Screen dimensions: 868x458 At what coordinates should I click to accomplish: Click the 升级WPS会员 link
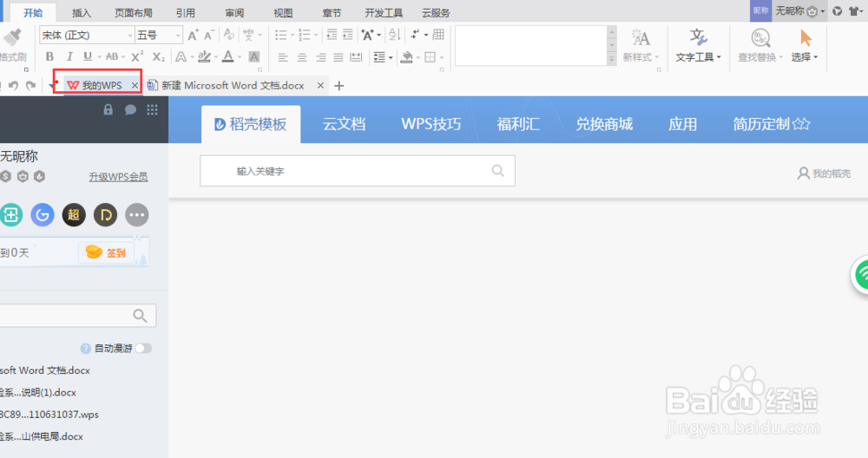118,177
